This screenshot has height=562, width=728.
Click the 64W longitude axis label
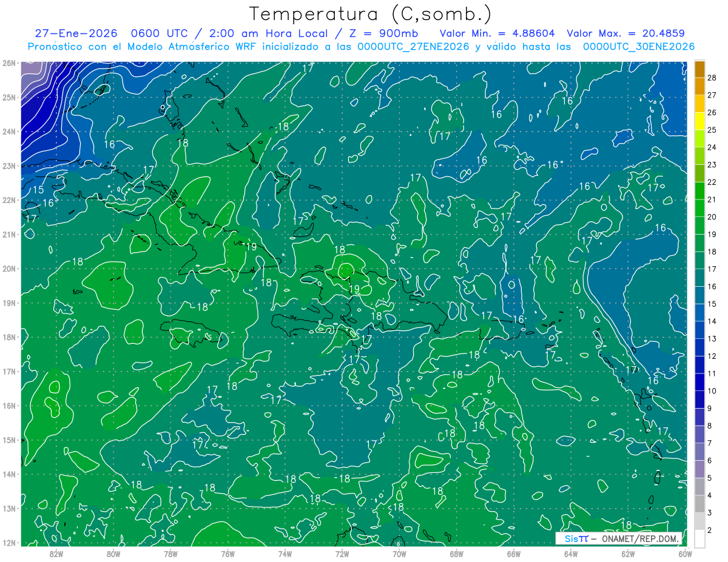pyautogui.click(x=570, y=554)
